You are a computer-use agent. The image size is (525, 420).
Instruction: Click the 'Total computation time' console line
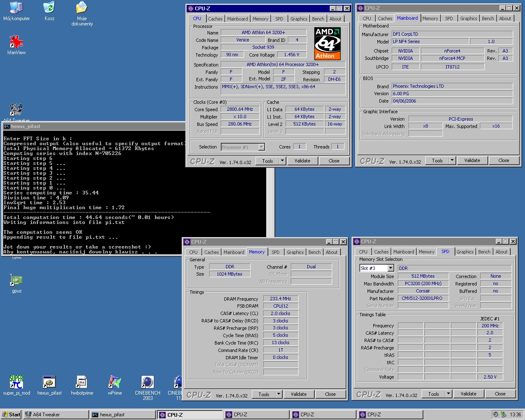89,217
